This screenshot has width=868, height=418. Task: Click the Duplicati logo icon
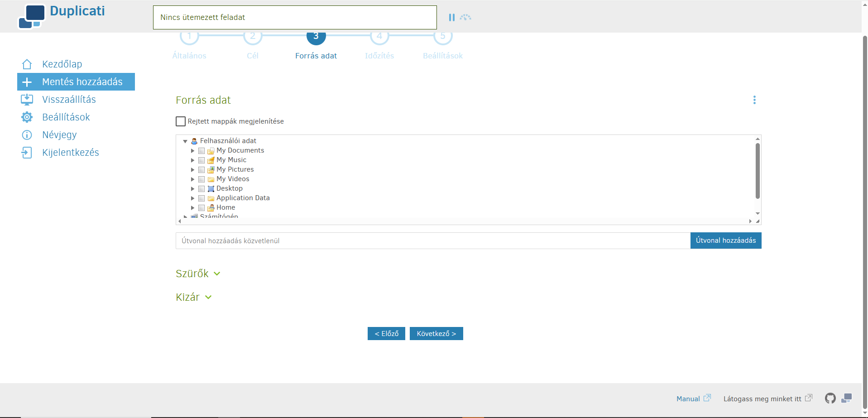point(31,16)
